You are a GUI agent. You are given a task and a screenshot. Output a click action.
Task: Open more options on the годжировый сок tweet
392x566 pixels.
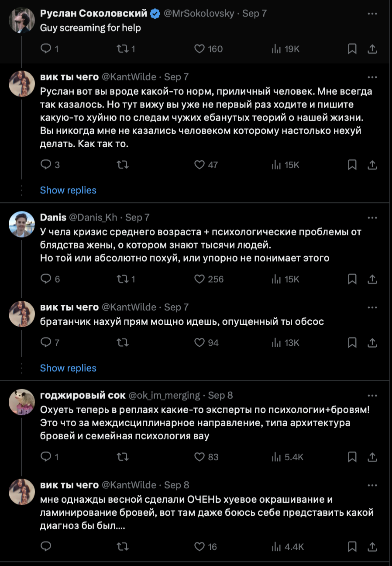pos(372,396)
